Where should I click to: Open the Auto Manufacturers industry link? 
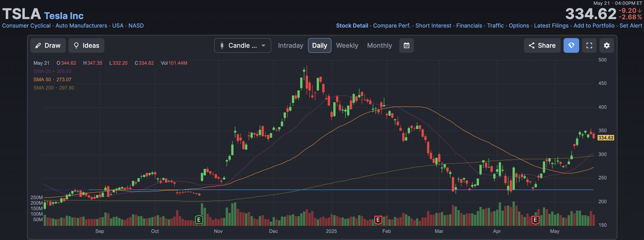(81, 26)
